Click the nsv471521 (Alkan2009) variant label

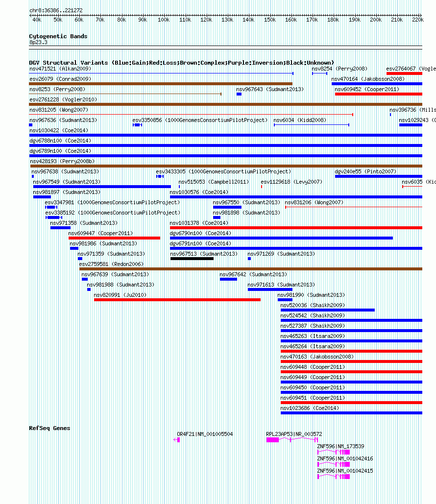coord(60,69)
